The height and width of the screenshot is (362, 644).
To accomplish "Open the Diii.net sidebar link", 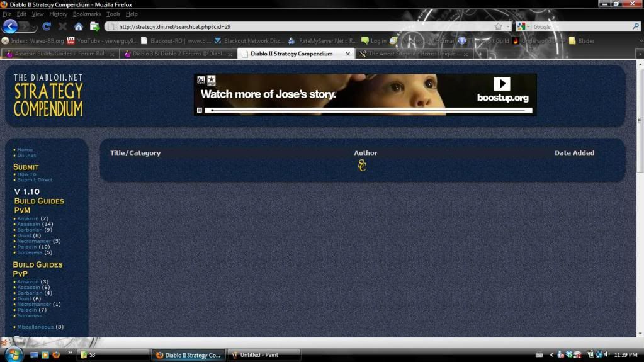I will coord(26,156).
